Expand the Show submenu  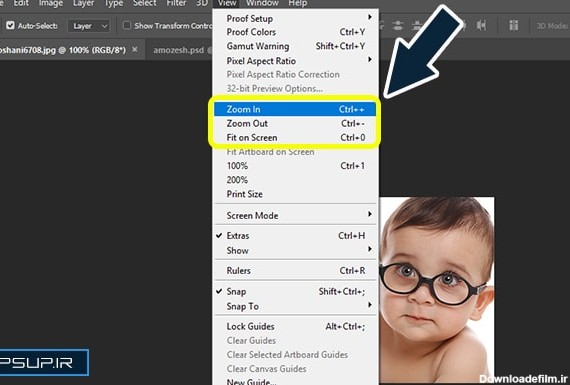click(295, 250)
